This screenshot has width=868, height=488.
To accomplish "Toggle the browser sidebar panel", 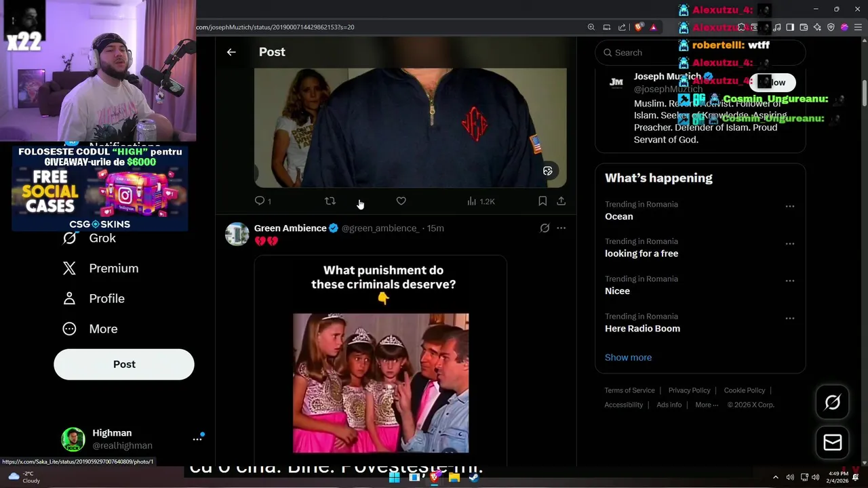I will [x=790, y=27].
